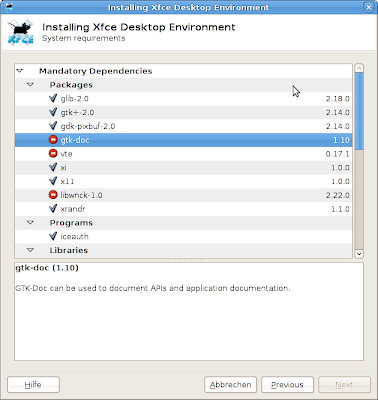
Task: Click the xrandr checkmark status icon
Action: 53,209
